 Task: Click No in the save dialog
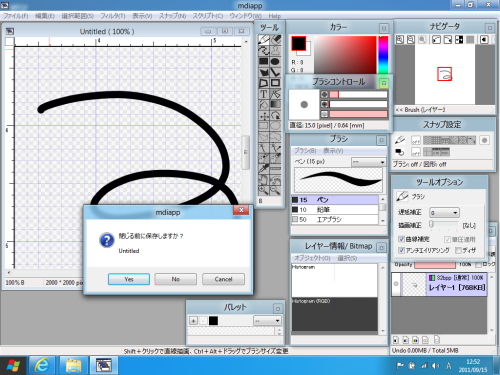(x=176, y=279)
